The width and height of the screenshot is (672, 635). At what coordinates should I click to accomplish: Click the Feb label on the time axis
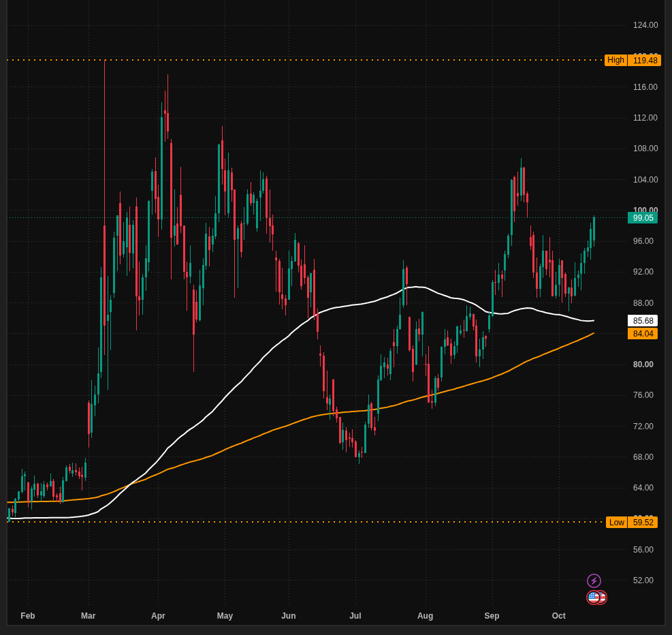(x=28, y=616)
